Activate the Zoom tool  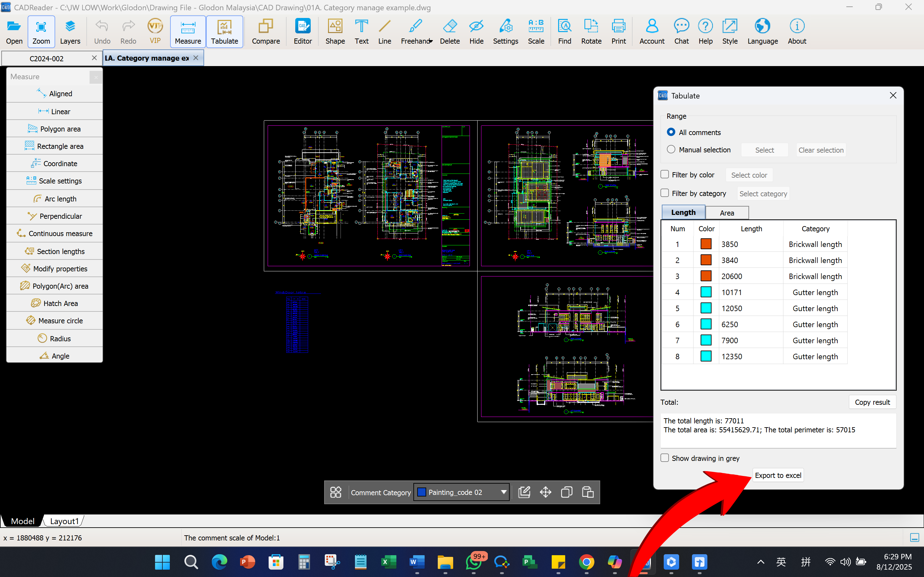click(x=41, y=32)
